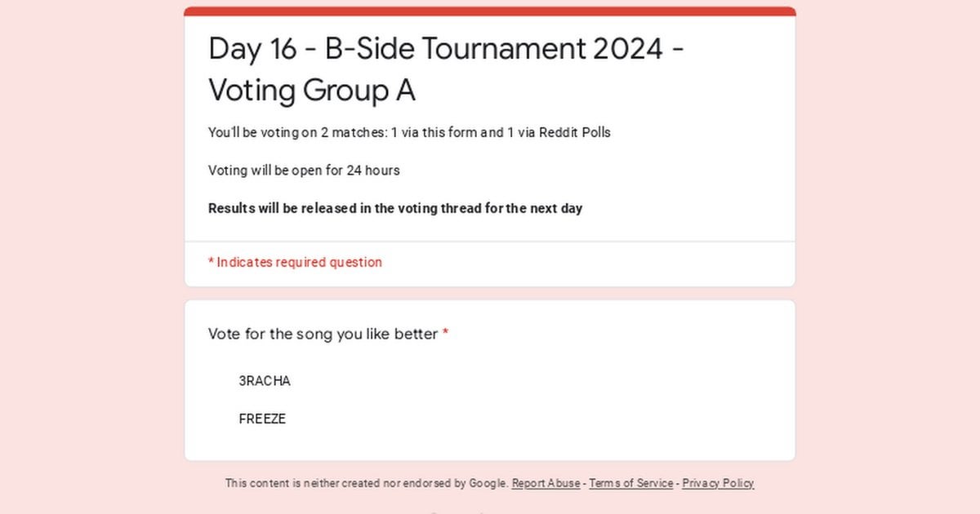Select the 3RACHA song option

click(x=264, y=381)
